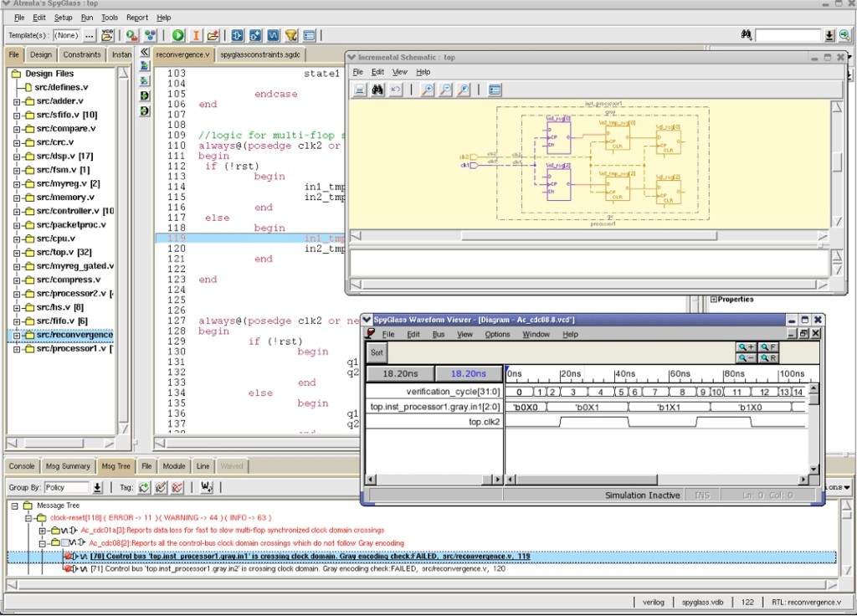
Task: Click top.clk2 signal name in Waveform Viewer
Action: (485, 422)
